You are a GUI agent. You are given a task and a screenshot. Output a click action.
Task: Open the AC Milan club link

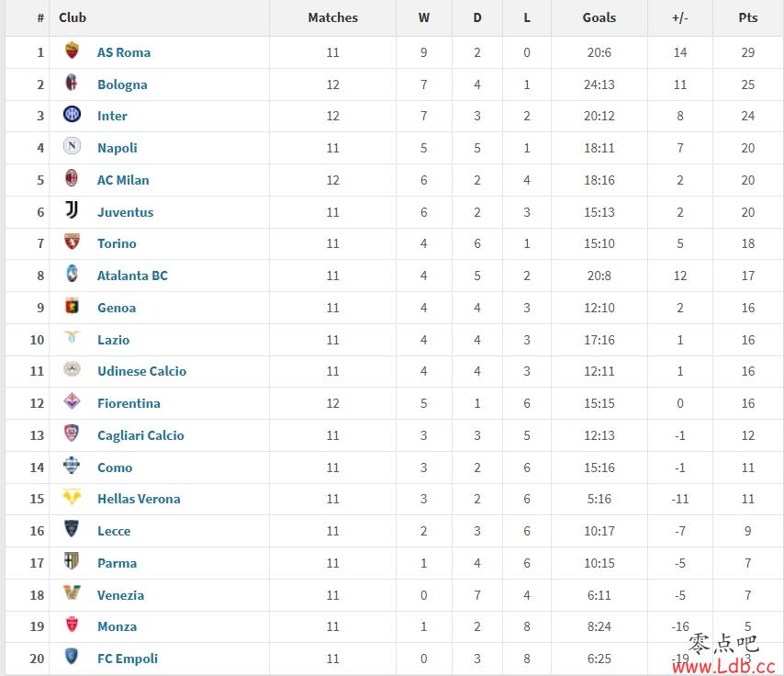point(123,180)
